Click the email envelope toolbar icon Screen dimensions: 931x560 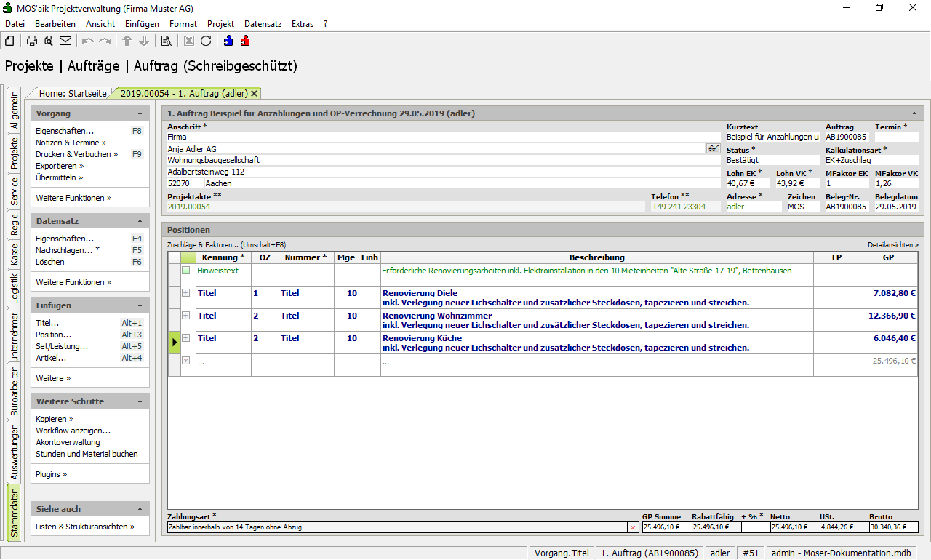coord(65,41)
